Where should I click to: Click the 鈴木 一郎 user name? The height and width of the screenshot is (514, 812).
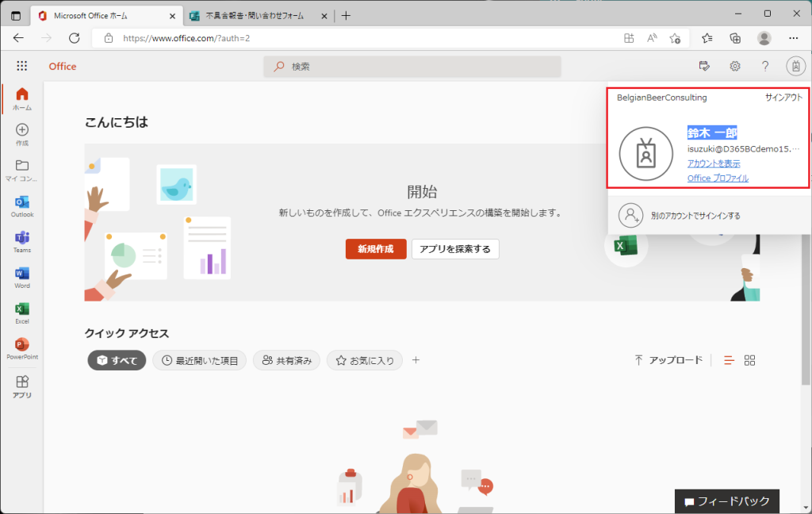point(712,132)
